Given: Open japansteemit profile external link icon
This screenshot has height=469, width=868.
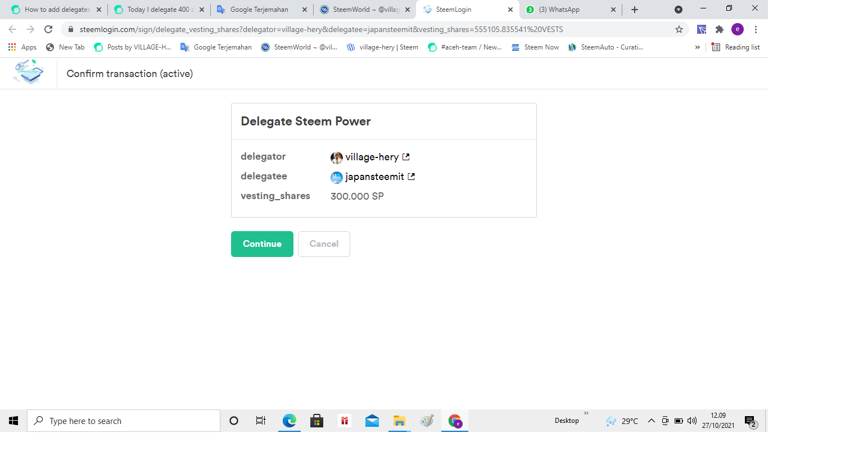Looking at the screenshot, I should point(411,177).
